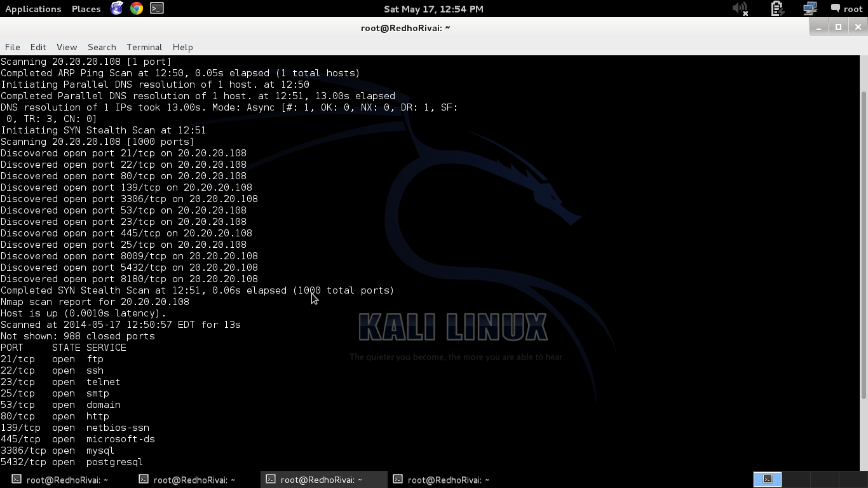This screenshot has width=868, height=488.
Task: Open the Places menu
Action: (86, 9)
